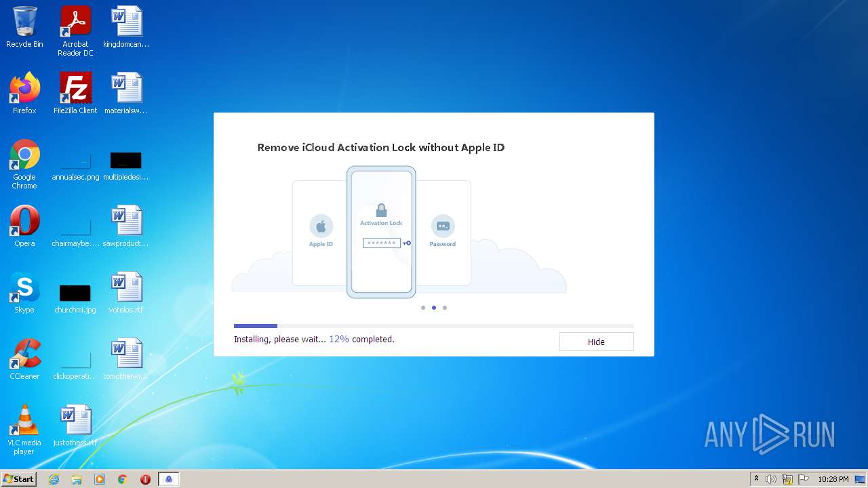Open Opera from the taskbar
Image resolution: width=868 pixels, height=488 pixels.
pyautogui.click(x=145, y=479)
